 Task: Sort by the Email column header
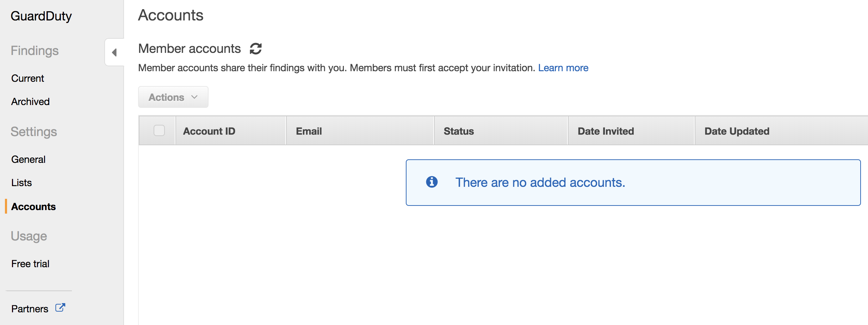pos(309,131)
